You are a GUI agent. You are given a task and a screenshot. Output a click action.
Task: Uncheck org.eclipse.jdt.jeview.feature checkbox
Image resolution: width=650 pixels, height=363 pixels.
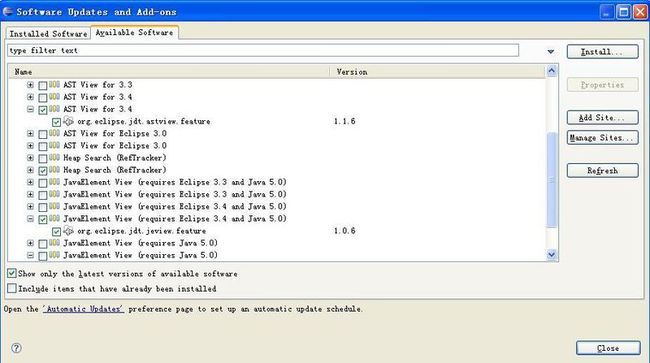[x=56, y=231]
